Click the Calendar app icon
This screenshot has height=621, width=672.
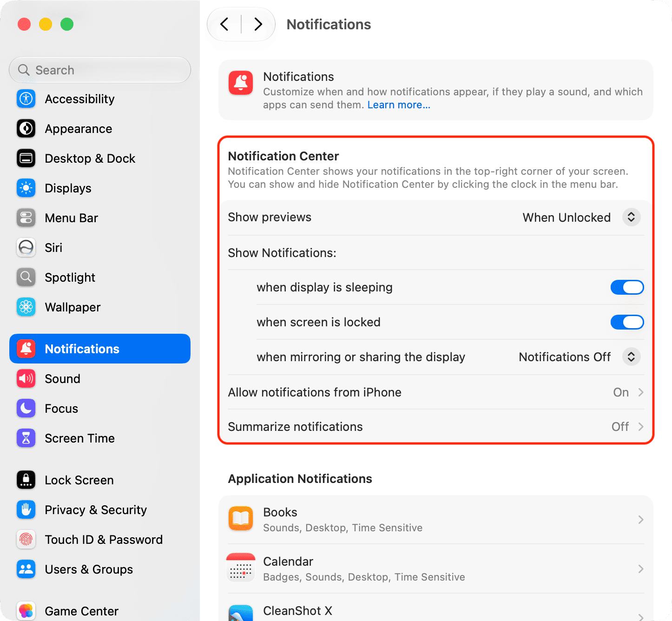click(241, 568)
